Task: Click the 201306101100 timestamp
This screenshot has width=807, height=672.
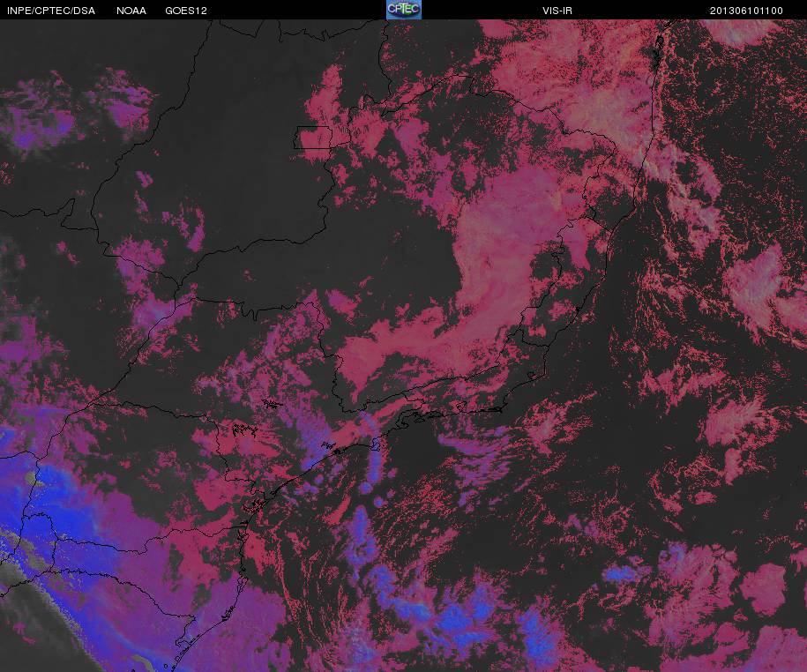Action: (x=746, y=11)
